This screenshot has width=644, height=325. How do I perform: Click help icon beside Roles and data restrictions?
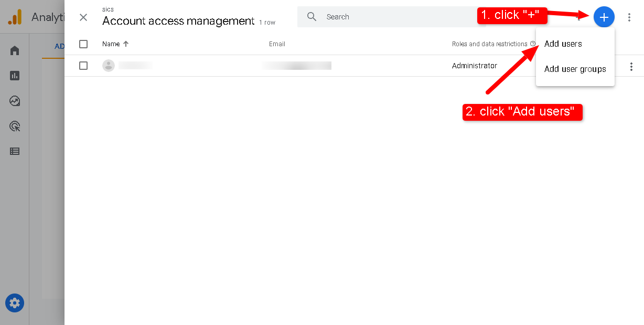(533, 44)
